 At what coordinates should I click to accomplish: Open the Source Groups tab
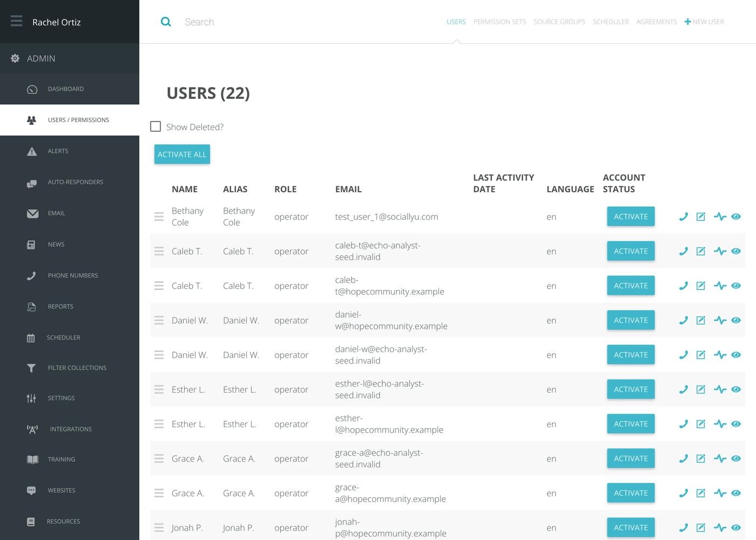point(559,22)
